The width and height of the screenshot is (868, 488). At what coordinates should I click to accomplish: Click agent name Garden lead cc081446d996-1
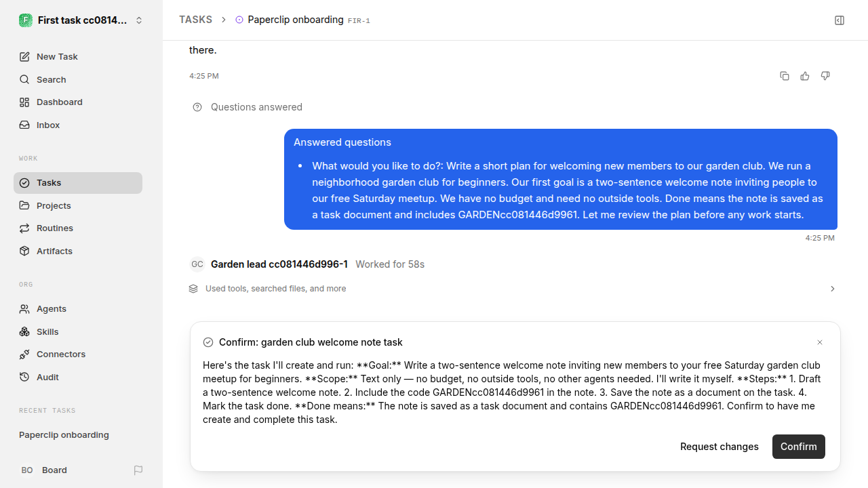pyautogui.click(x=279, y=264)
